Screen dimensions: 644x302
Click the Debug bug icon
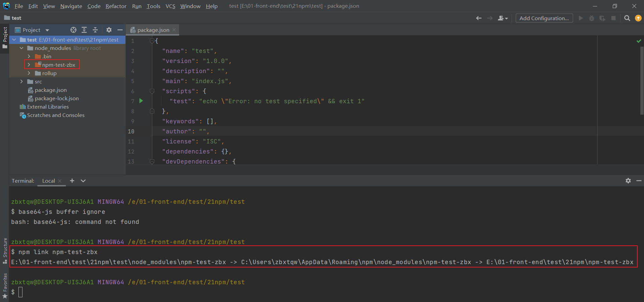(x=592, y=18)
